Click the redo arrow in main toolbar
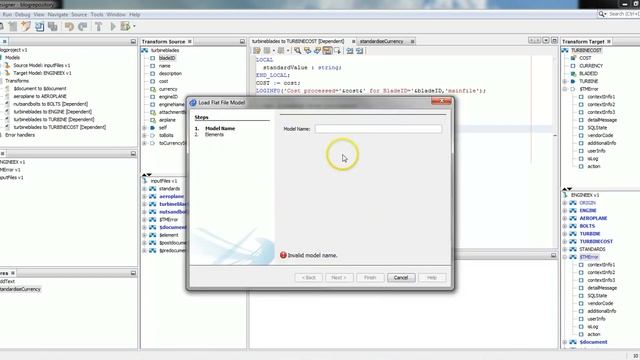 coord(83,27)
